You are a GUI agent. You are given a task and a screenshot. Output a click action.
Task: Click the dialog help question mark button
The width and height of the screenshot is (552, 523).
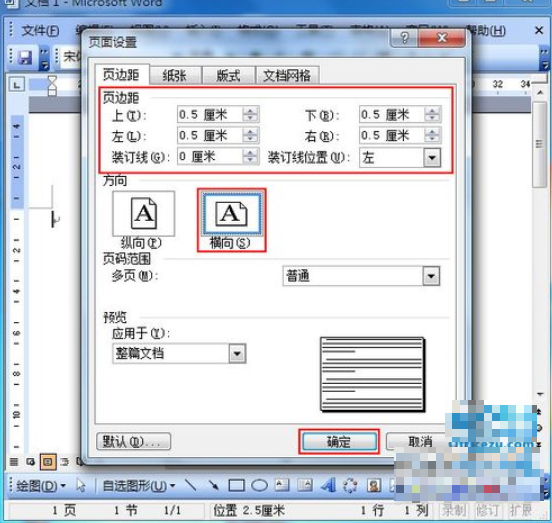pyautogui.click(x=404, y=37)
